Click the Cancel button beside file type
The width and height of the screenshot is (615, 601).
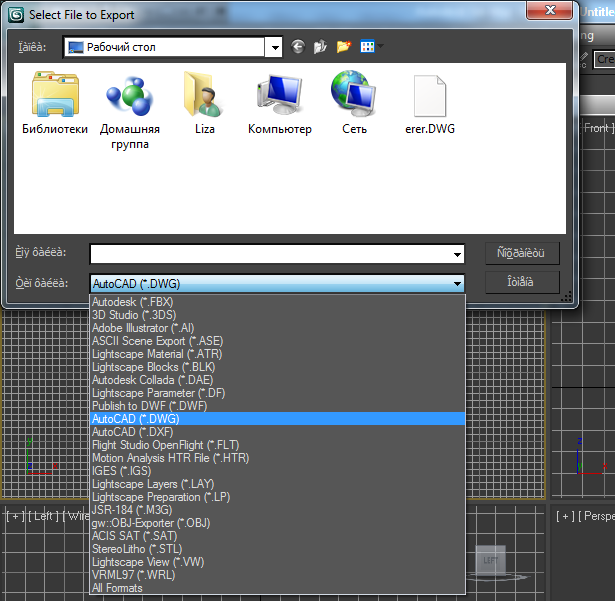(x=520, y=282)
